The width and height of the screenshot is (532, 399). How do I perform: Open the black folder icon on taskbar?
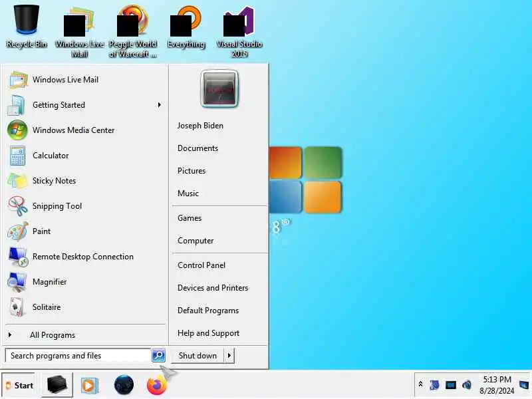(57, 385)
